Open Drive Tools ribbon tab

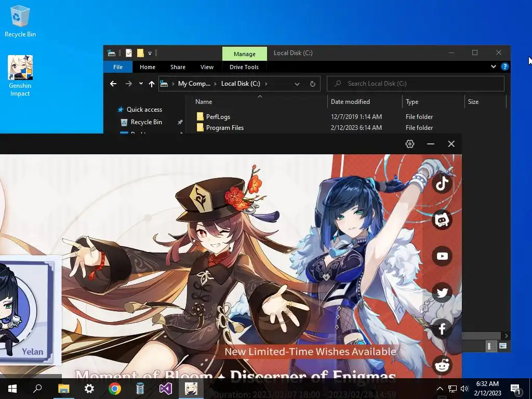pos(244,67)
